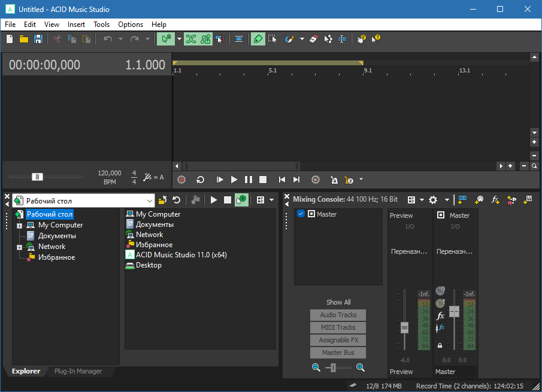542x392 pixels.
Task: Click the Undo arrow icon
Action: pos(108,39)
